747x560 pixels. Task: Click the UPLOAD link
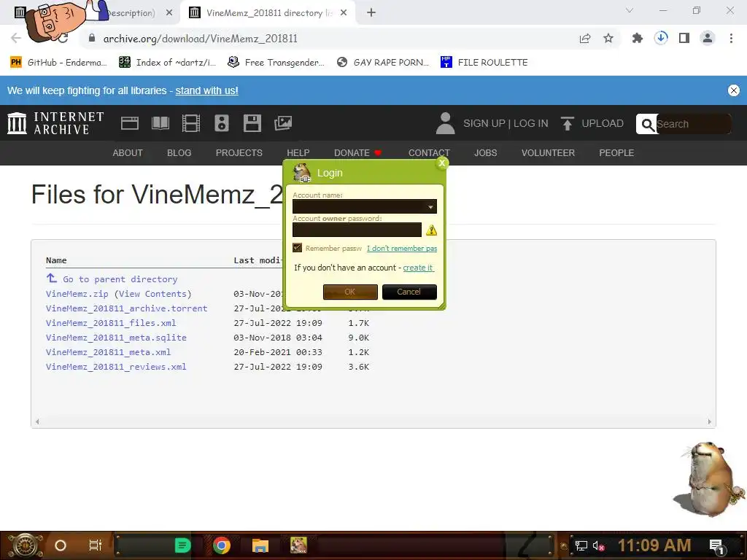click(602, 123)
